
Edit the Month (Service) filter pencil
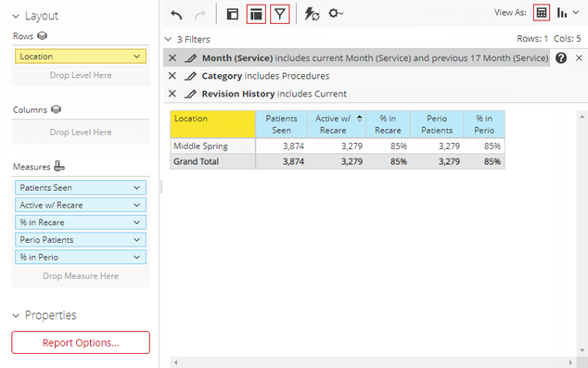(x=190, y=58)
